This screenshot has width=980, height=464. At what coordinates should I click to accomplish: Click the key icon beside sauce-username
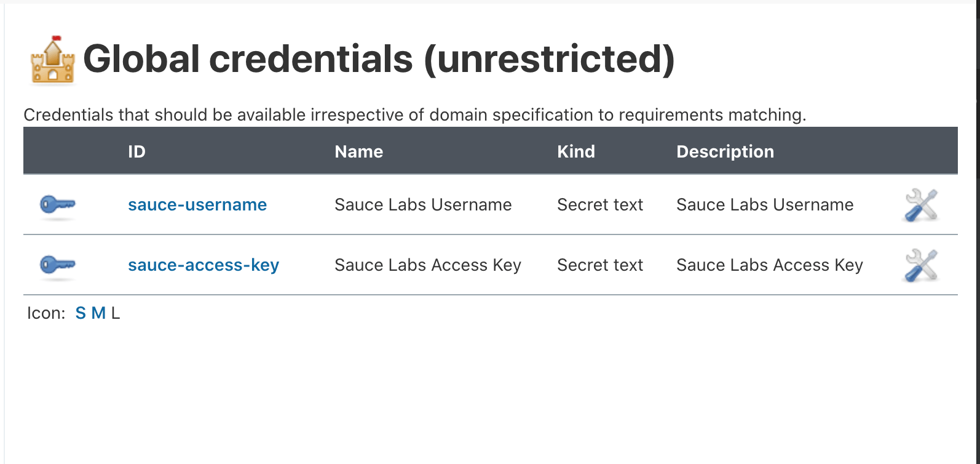57,205
